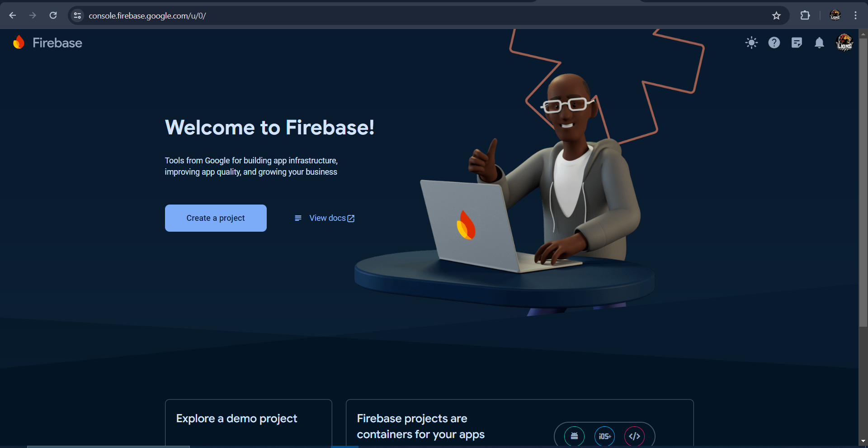The image size is (868, 448).
Task: Reload the page
Action: coord(53,15)
